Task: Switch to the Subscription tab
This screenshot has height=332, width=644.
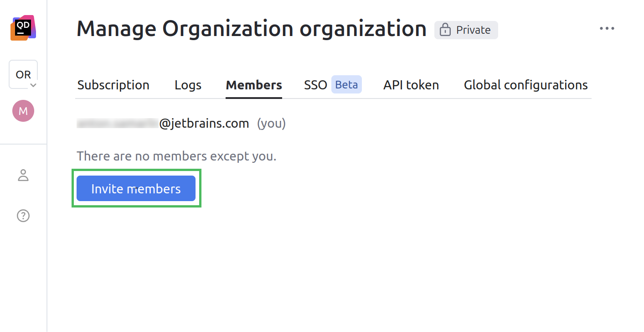Action: tap(113, 85)
